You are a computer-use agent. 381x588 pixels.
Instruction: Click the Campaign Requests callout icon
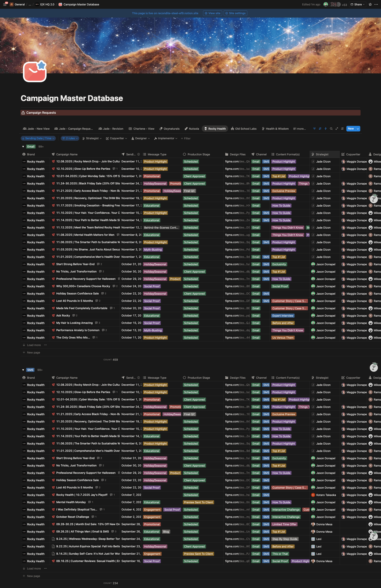23,113
